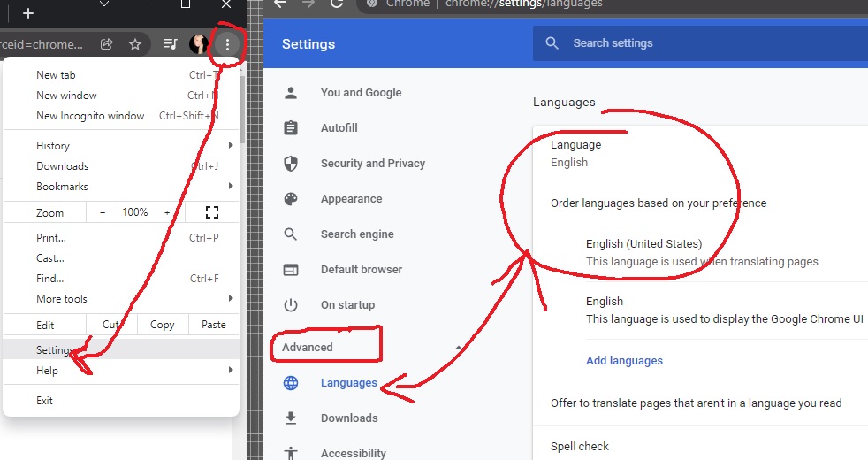Open a new tab with plus button
The image size is (868, 460).
28,13
